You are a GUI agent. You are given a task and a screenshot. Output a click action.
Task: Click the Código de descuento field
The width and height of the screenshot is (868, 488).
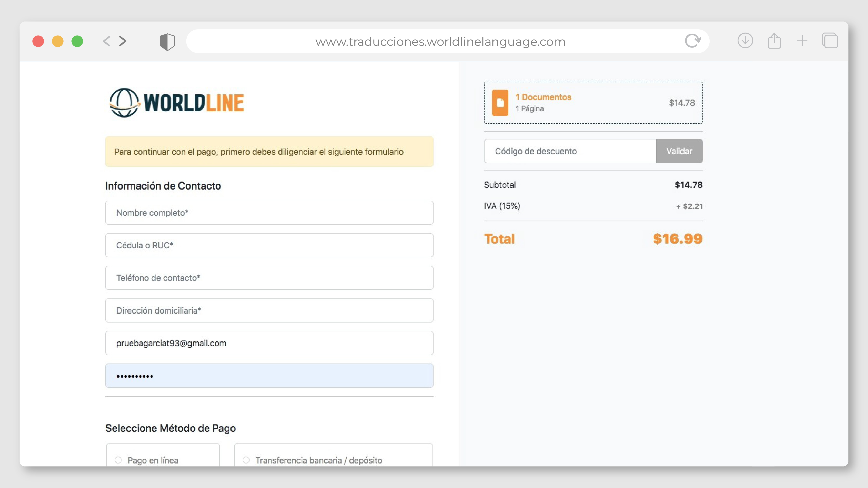(570, 151)
